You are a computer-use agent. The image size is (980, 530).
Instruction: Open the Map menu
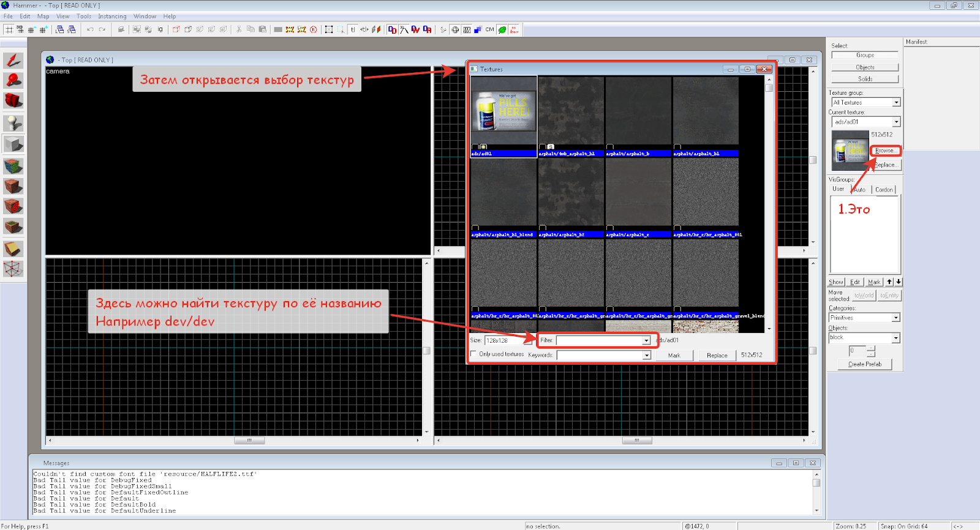pos(43,17)
